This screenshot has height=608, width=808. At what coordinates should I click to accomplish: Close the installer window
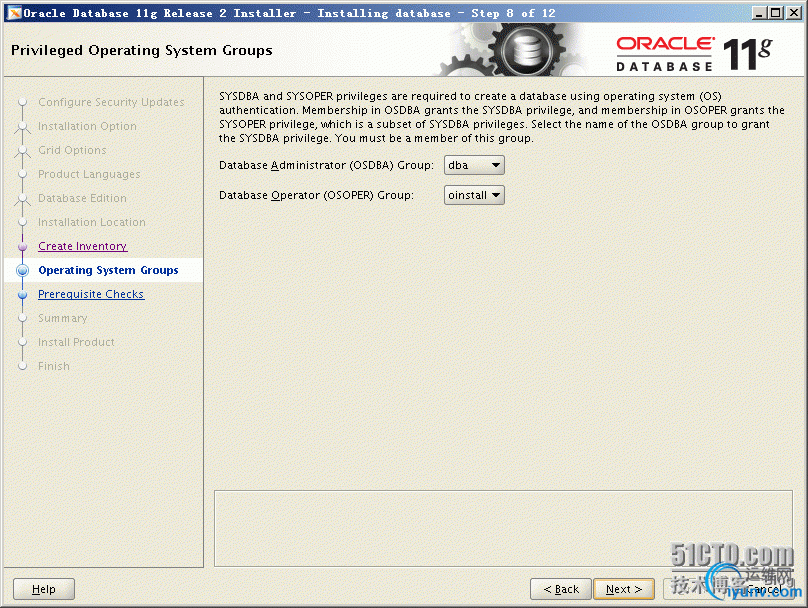pyautogui.click(x=794, y=13)
